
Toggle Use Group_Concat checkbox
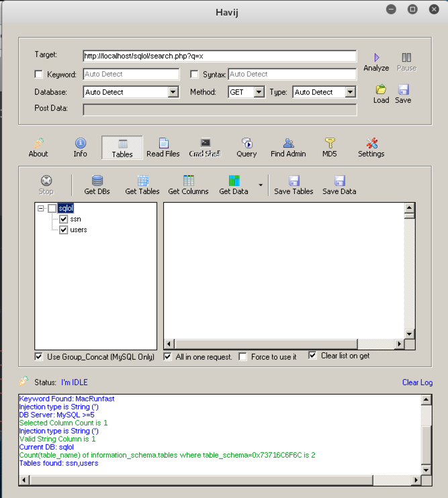[x=39, y=356]
